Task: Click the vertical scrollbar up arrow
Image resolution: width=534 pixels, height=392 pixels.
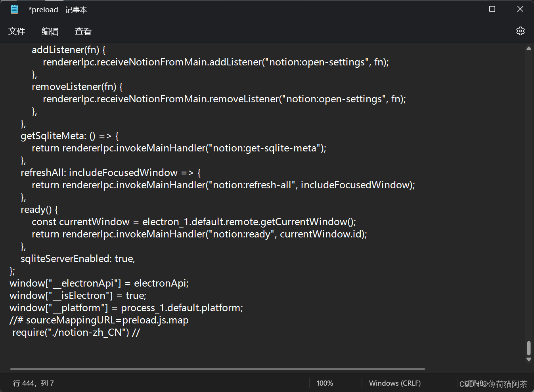Action: (x=528, y=48)
